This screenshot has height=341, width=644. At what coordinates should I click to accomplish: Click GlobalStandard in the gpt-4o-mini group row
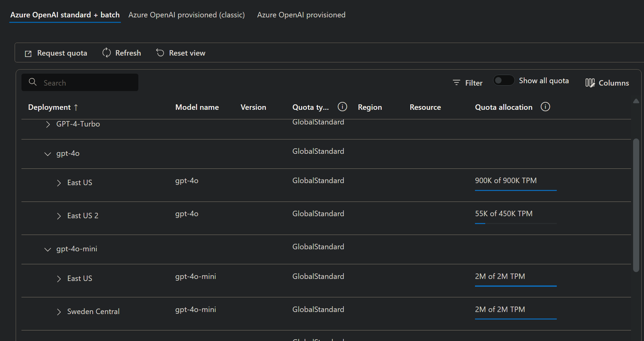[318, 247]
